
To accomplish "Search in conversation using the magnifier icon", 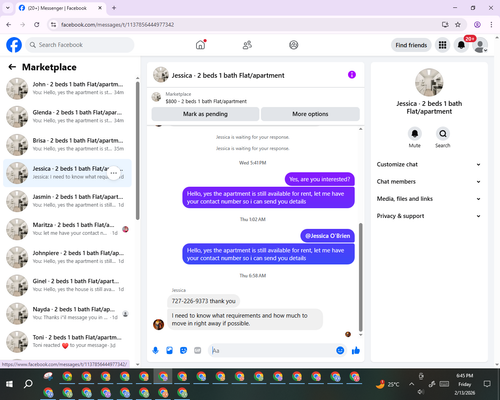I will pos(443,134).
